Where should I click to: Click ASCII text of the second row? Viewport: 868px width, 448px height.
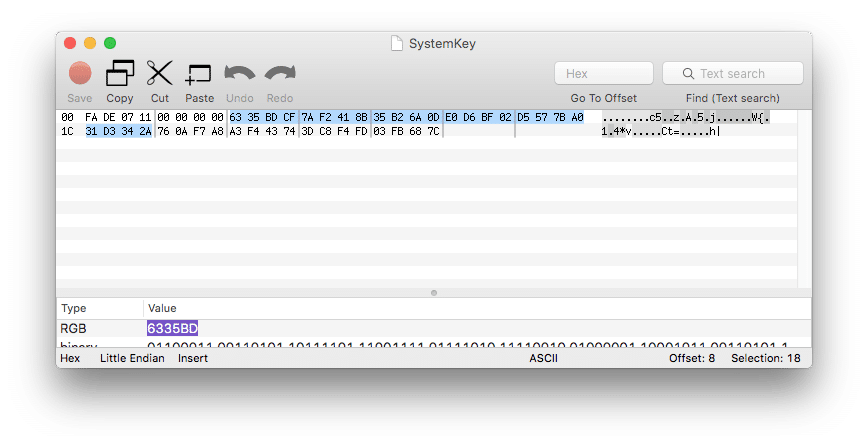659,131
